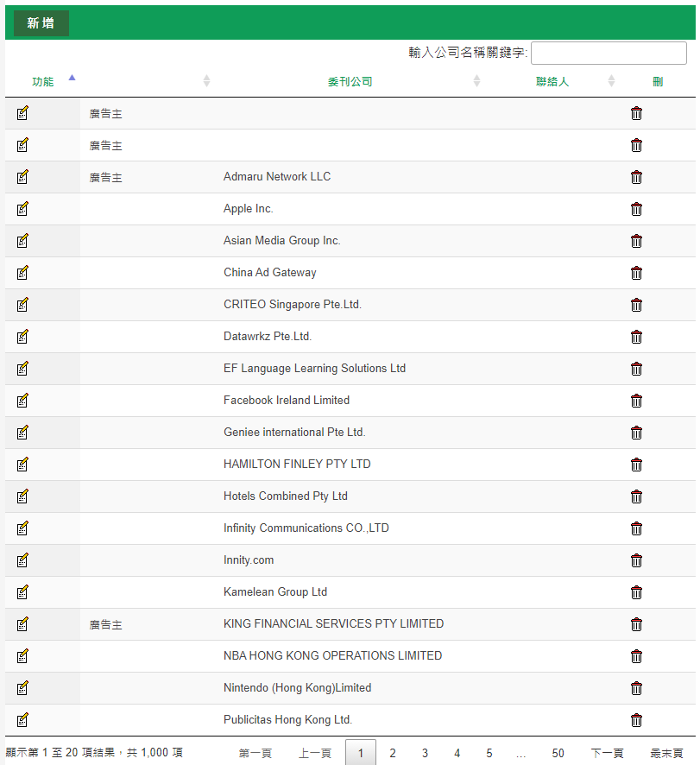Click the sort arrows beside the unnamed second column

(x=206, y=81)
